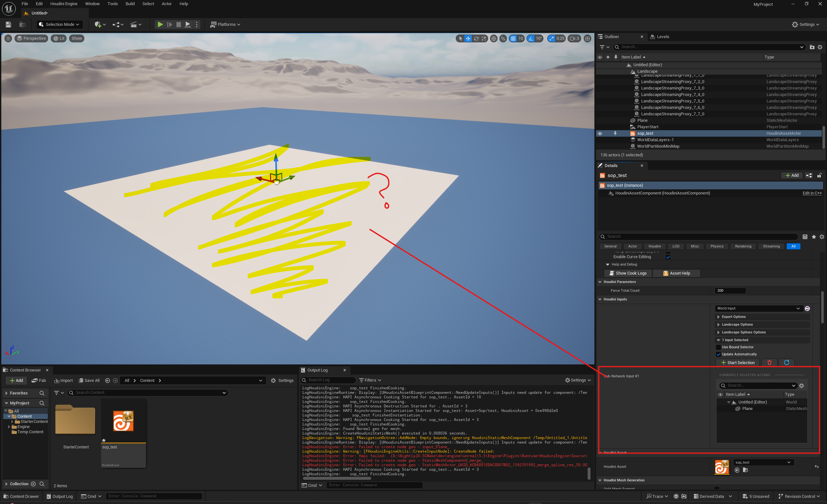Click the viewport layout maximize/restore icon
The width and height of the screenshot is (827, 504).
(587, 38)
